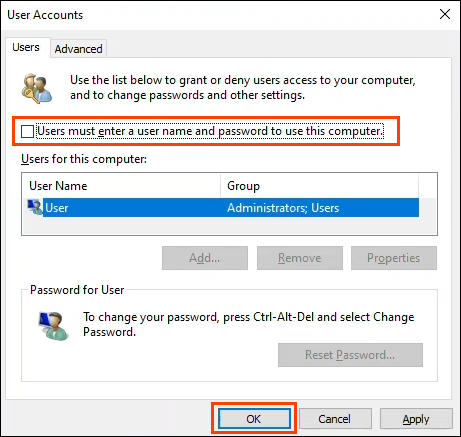Open the Properties button for the selected user
The height and width of the screenshot is (437, 461).
point(394,258)
